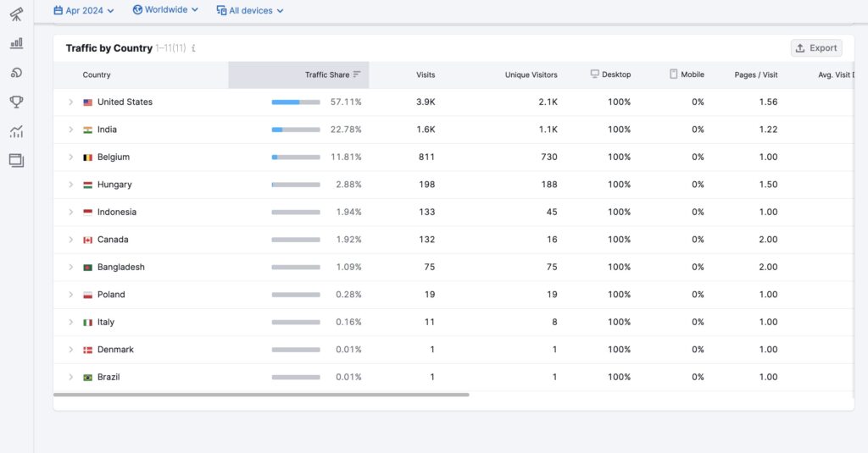
Task: Click the trend line chart sidebar icon
Action: pos(16,131)
